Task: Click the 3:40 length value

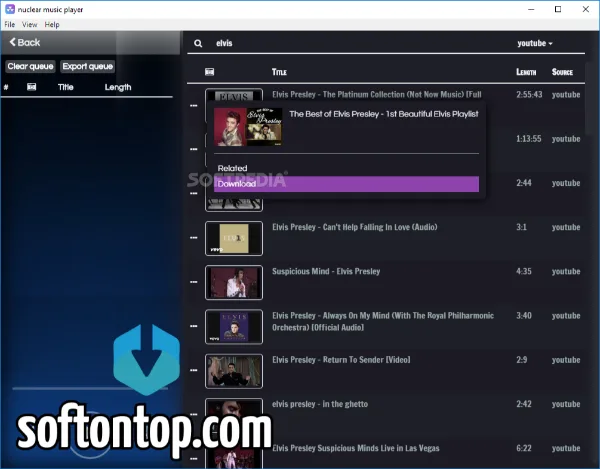Action: (524, 316)
